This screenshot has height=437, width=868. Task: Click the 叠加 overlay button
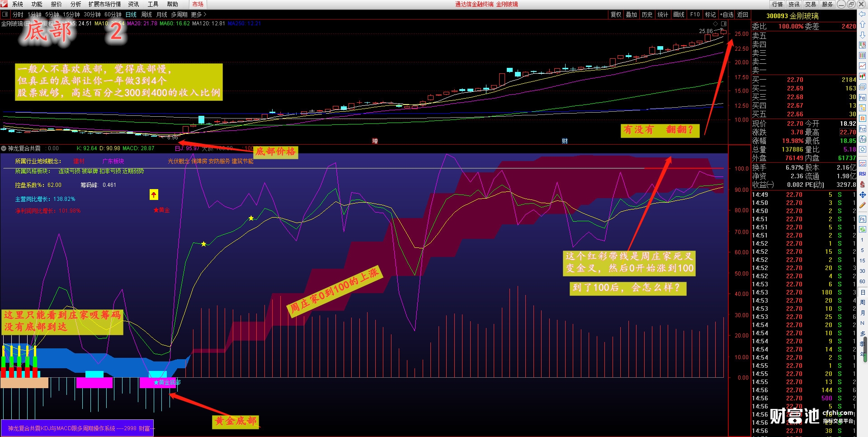(632, 14)
